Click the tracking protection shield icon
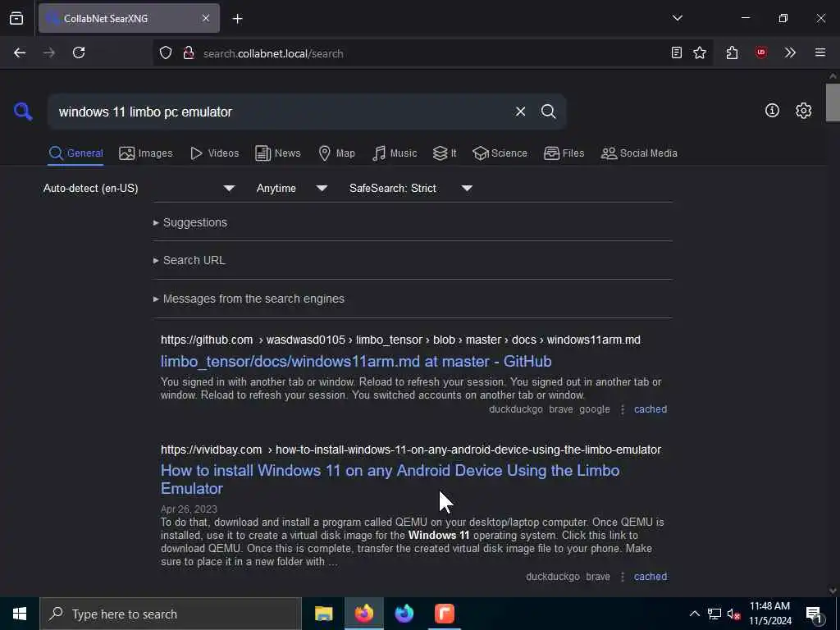 pyautogui.click(x=166, y=53)
